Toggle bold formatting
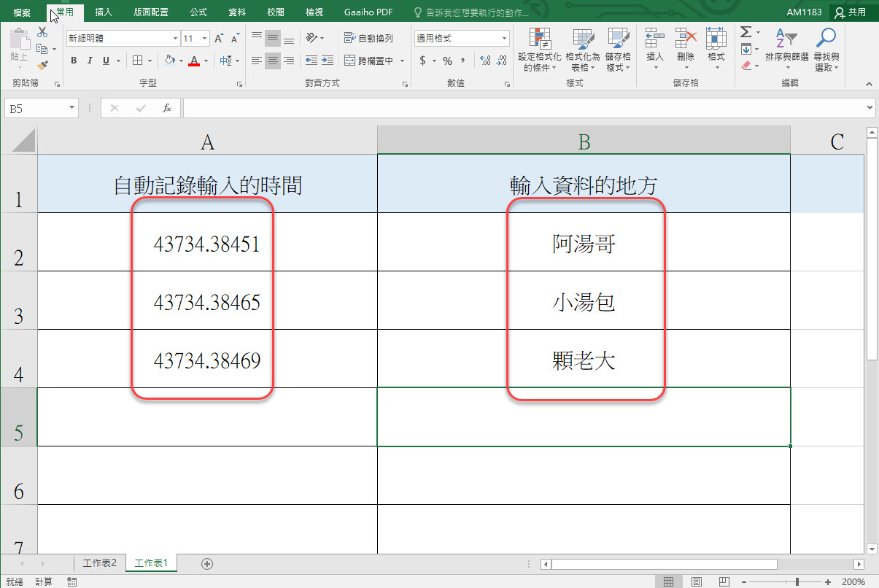Image resolution: width=879 pixels, height=588 pixels. pyautogui.click(x=74, y=61)
